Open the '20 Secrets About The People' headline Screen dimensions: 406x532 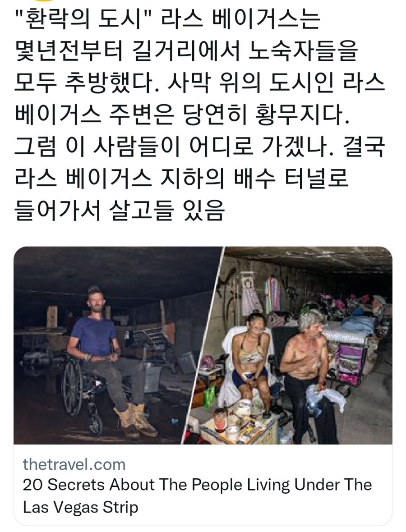[x=197, y=485]
